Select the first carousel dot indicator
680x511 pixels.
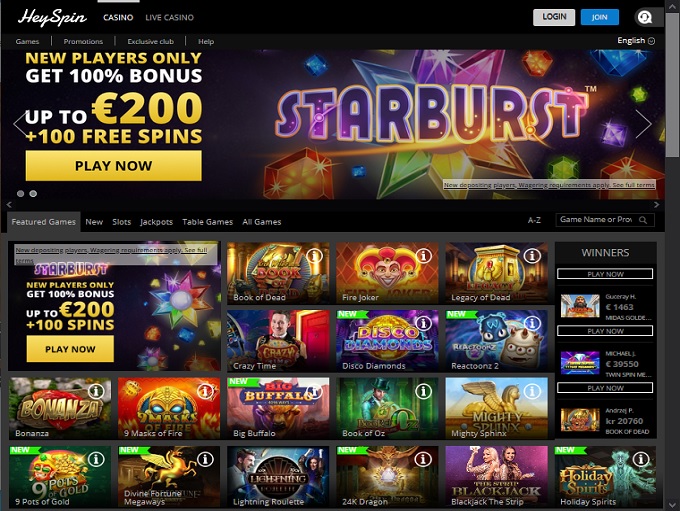pyautogui.click(x=20, y=193)
